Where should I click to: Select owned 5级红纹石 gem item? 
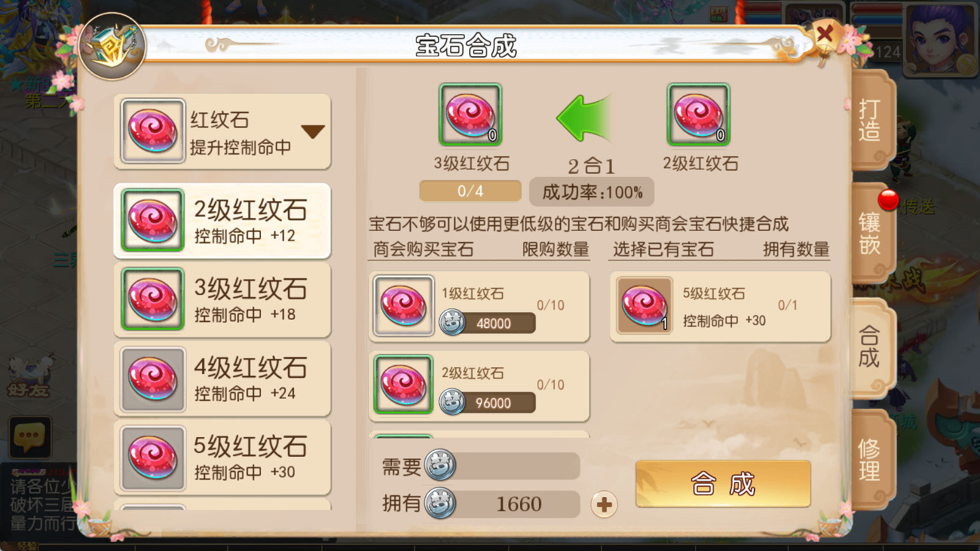[x=720, y=306]
